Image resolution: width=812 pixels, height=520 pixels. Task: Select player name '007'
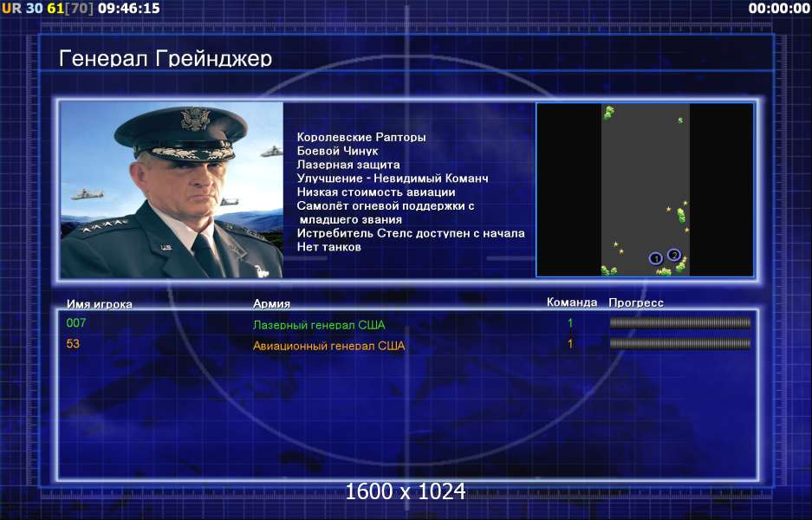tap(76, 322)
